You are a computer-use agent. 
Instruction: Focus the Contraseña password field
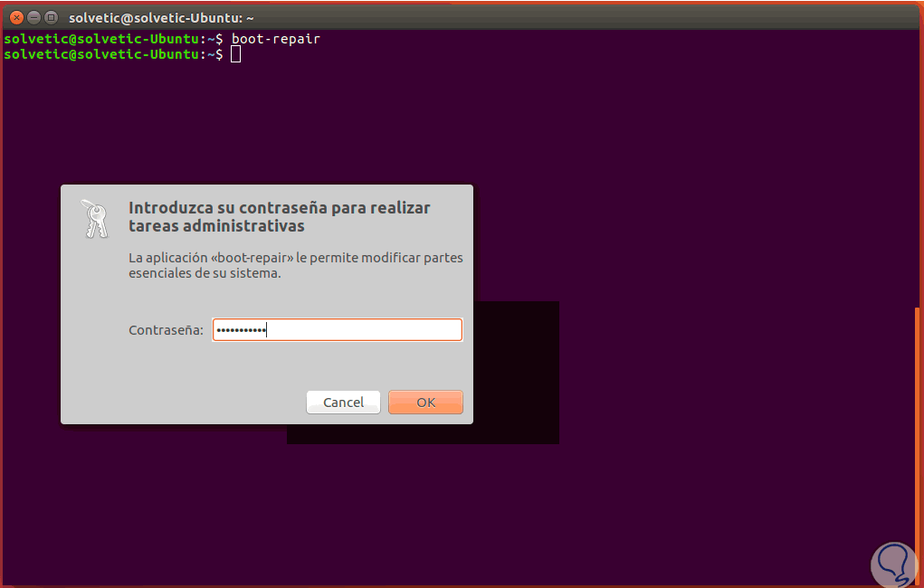337,330
